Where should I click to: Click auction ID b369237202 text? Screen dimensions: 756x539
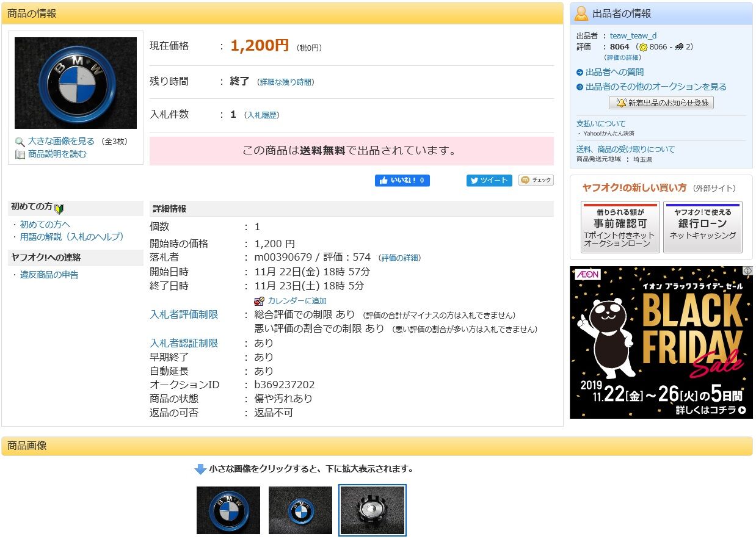coord(285,385)
